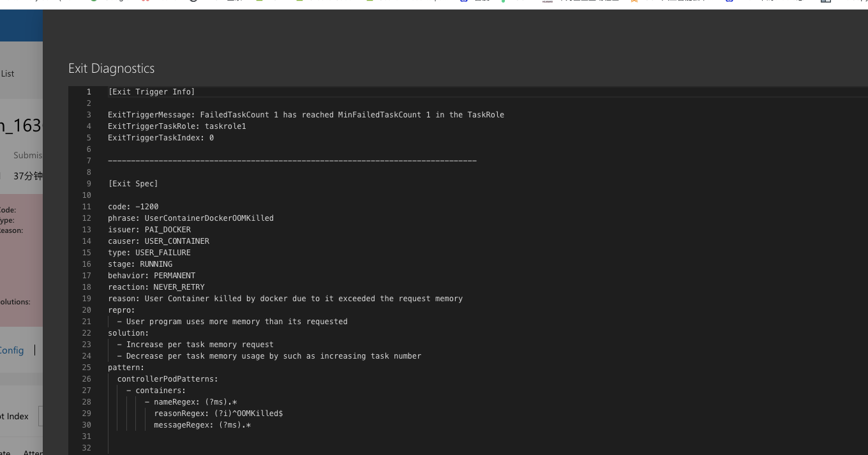
Task: Click "Increase per task memory request" line
Action: click(195, 345)
